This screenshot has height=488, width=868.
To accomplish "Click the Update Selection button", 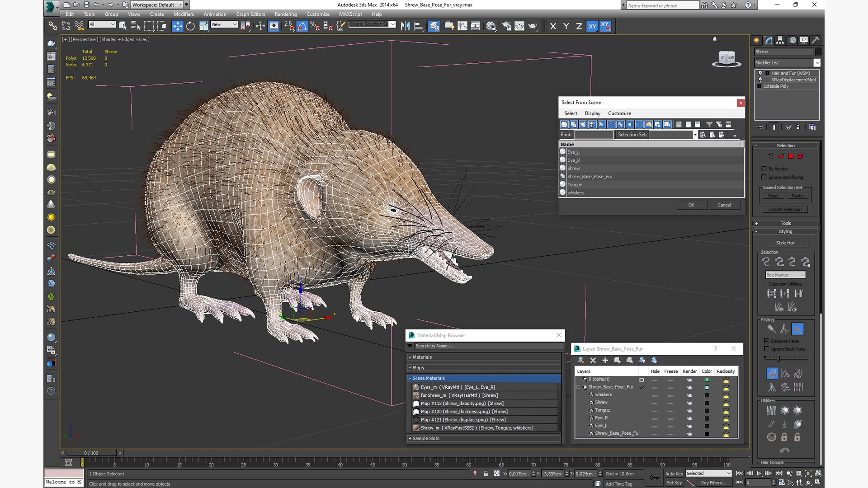I will [x=785, y=210].
